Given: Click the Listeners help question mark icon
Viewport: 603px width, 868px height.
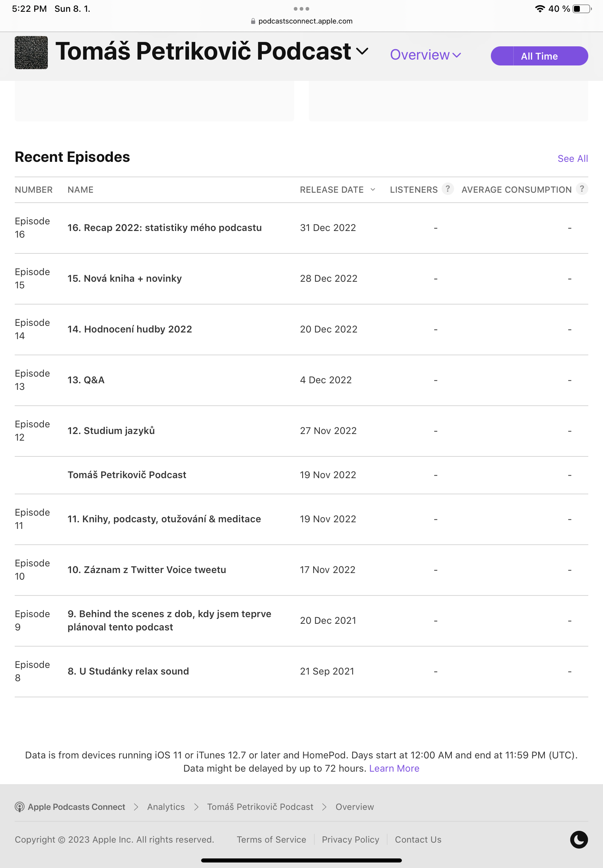Looking at the screenshot, I should point(447,189).
